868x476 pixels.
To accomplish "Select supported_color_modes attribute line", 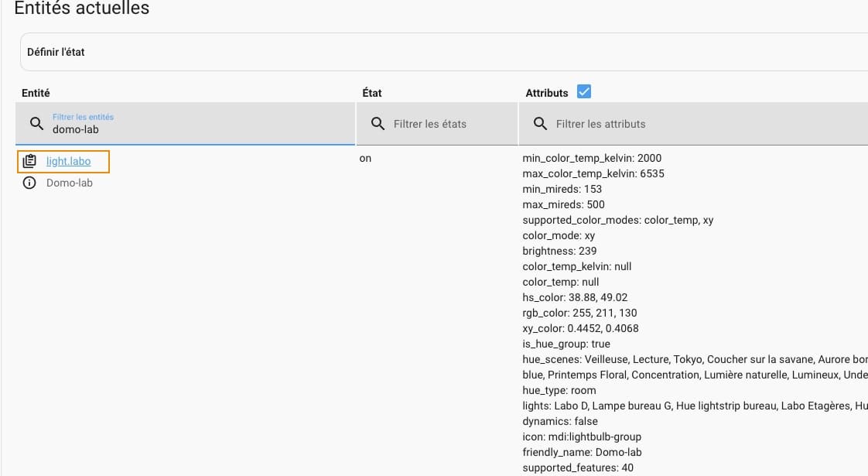I will tap(618, 221).
